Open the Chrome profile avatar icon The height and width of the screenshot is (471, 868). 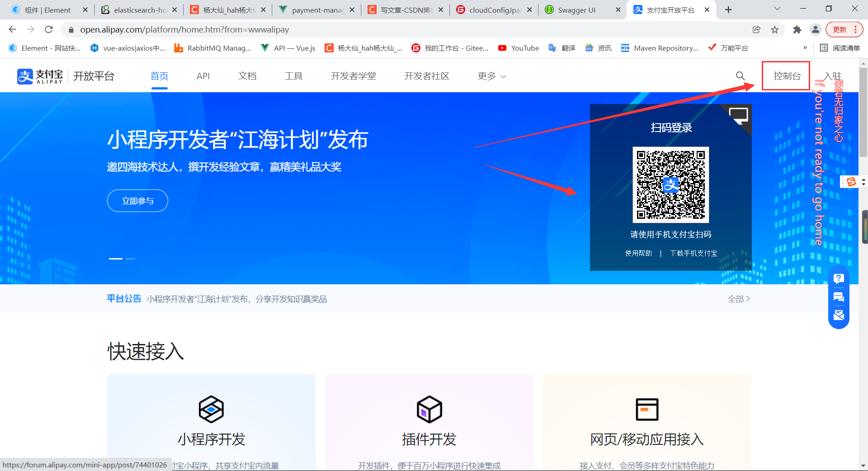pyautogui.click(x=816, y=29)
